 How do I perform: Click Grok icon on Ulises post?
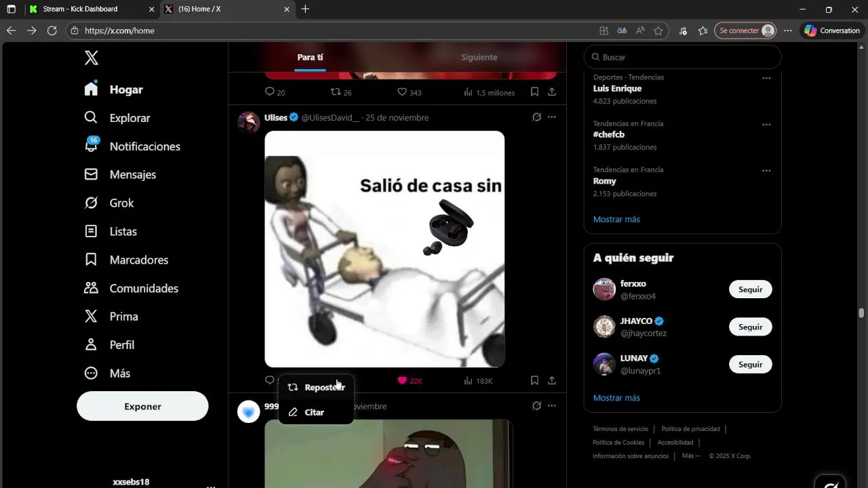click(536, 117)
